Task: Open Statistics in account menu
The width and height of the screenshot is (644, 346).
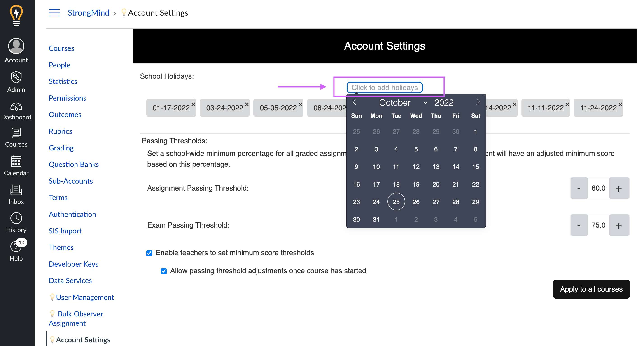Action: click(x=63, y=81)
